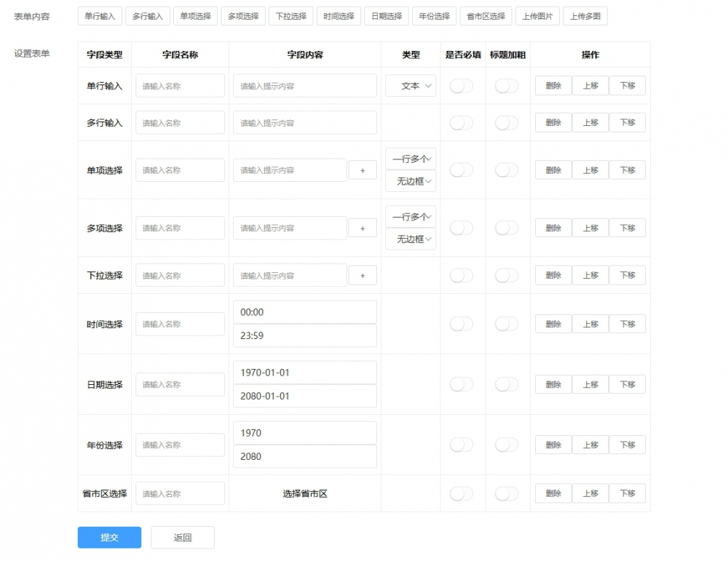Add option with plus button in 单项选择 row
Viewport: 728px width, 561px height.
point(363,170)
